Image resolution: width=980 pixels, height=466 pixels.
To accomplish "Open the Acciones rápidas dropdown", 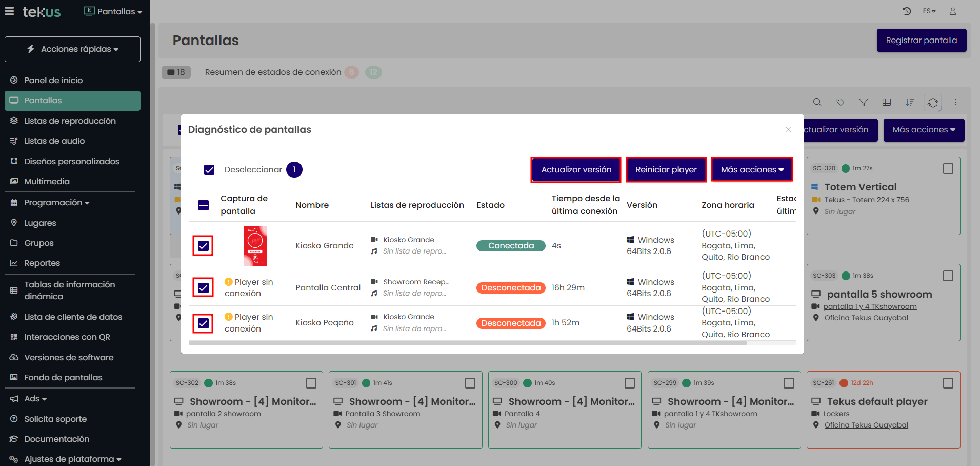I will 72,49.
